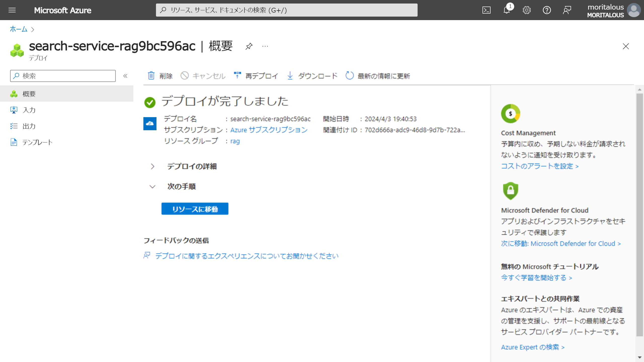Open the Cloud Shell terminal icon

(x=487, y=10)
